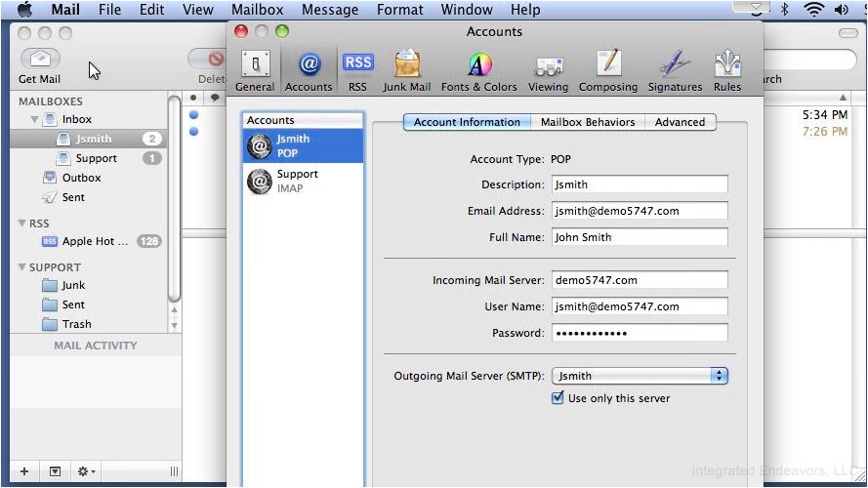Image resolution: width=868 pixels, height=488 pixels.
Task: Click sidebar scroll down arrow
Action: (174, 326)
